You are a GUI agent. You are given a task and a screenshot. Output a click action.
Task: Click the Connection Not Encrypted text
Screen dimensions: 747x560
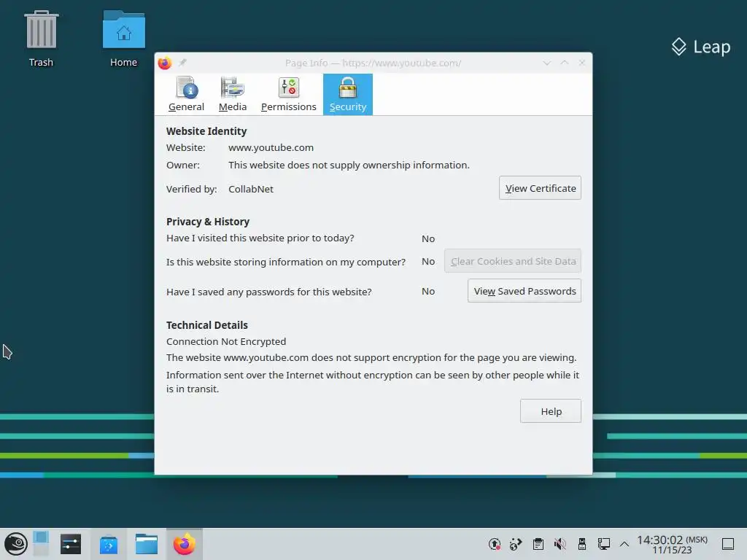226,341
